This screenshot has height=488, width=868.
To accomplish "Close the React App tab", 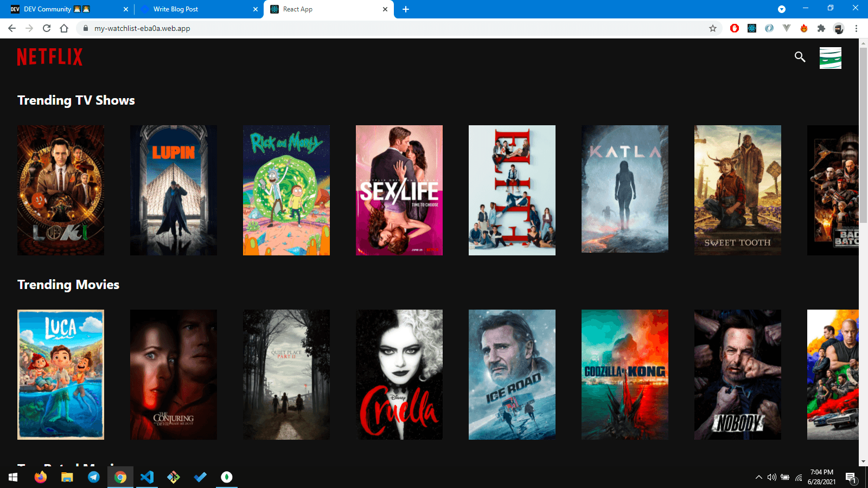I will 385,9.
